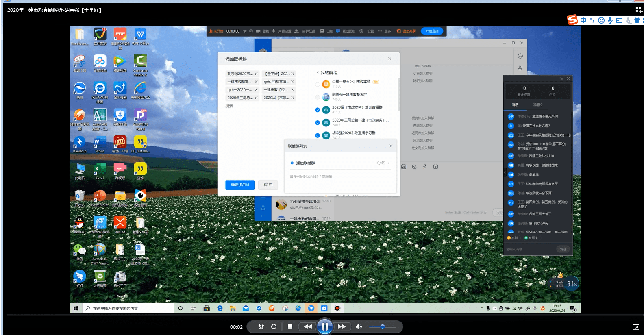Check the 中建一局五公司市政实务 group
Image resolution: width=644 pixels, height=335 pixels.
pyautogui.click(x=318, y=84)
